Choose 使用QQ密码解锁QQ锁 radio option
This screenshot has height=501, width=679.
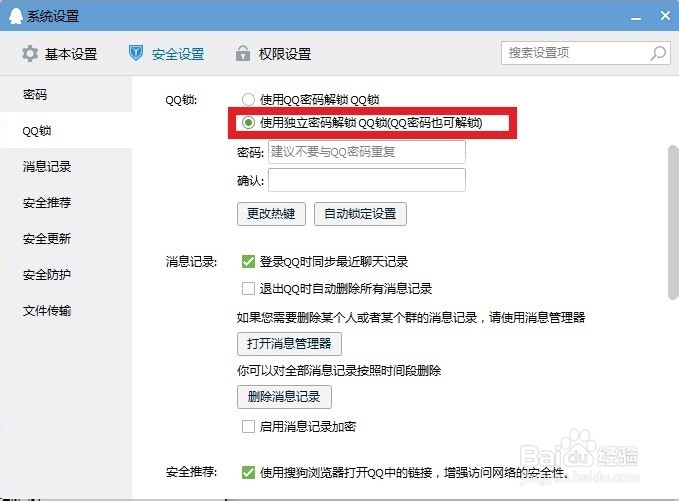click(248, 100)
